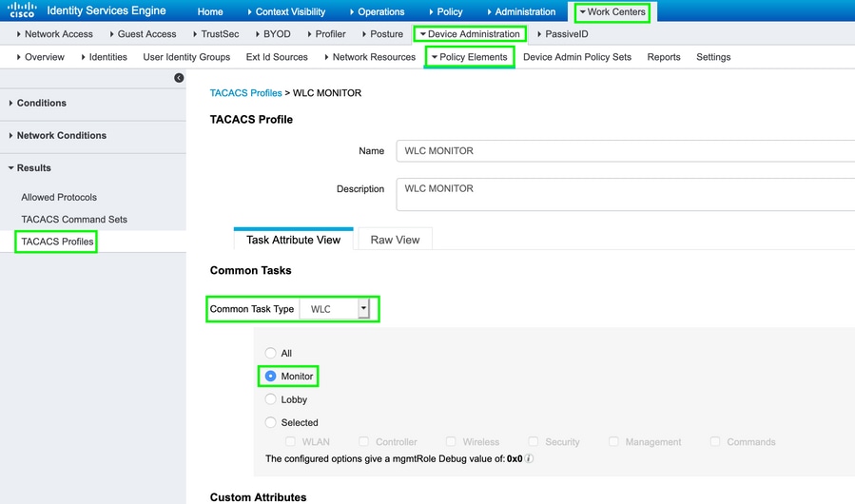Check the WLAN checkbox

click(291, 441)
